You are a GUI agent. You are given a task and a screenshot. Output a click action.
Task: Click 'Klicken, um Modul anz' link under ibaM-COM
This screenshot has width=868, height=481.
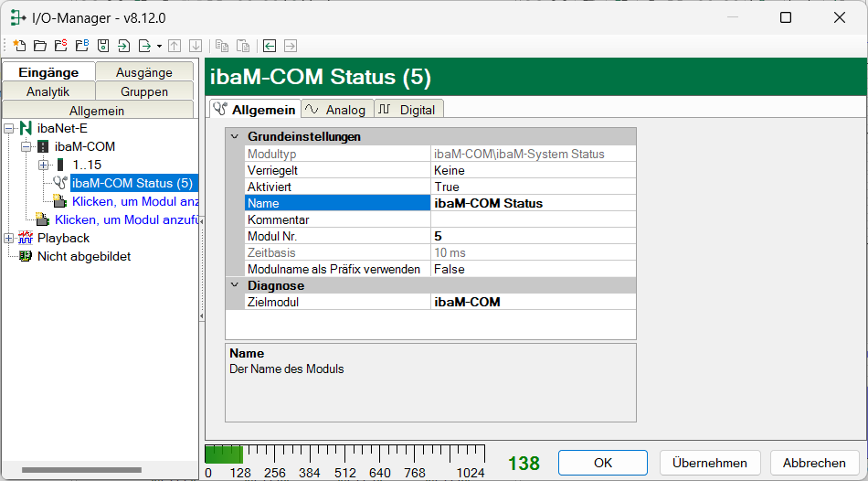(x=135, y=201)
